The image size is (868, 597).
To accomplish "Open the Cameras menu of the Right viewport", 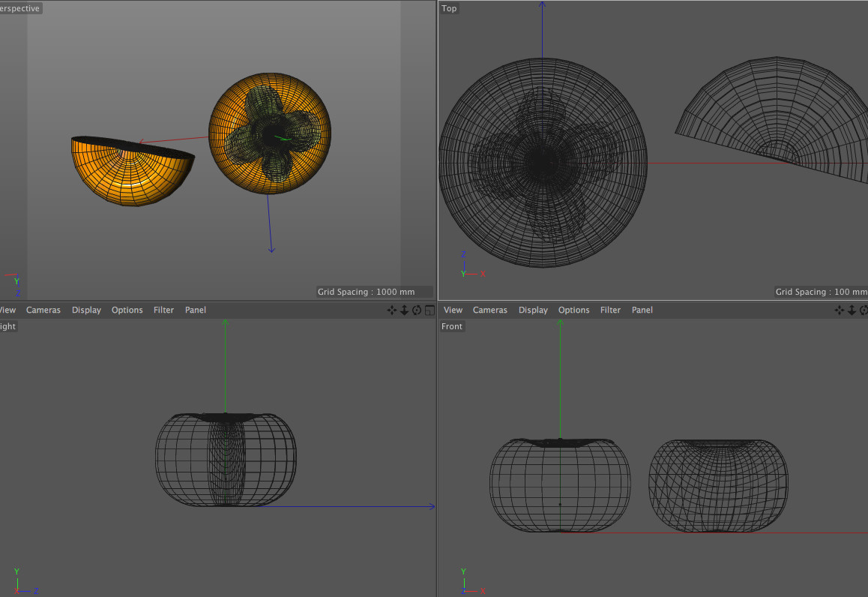I will [43, 310].
